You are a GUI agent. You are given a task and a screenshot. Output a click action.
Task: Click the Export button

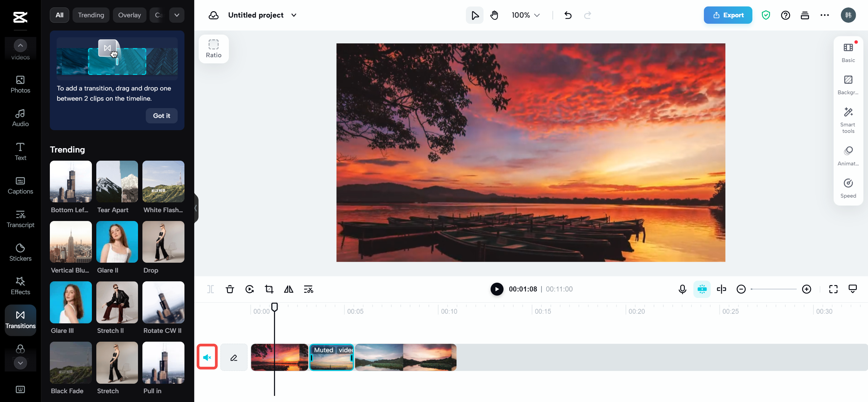pyautogui.click(x=728, y=15)
